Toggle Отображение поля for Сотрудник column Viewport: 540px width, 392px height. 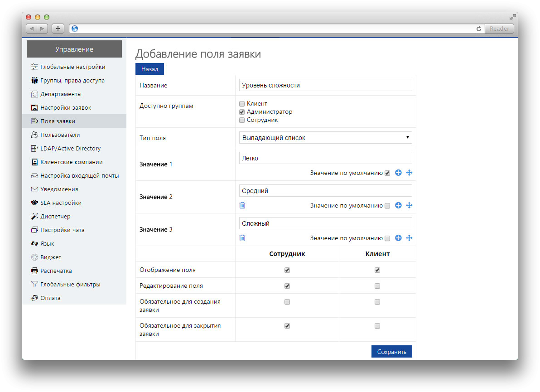(x=287, y=270)
